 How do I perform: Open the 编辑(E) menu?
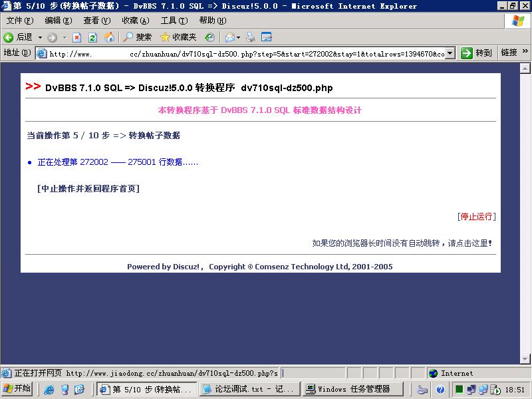coord(59,21)
